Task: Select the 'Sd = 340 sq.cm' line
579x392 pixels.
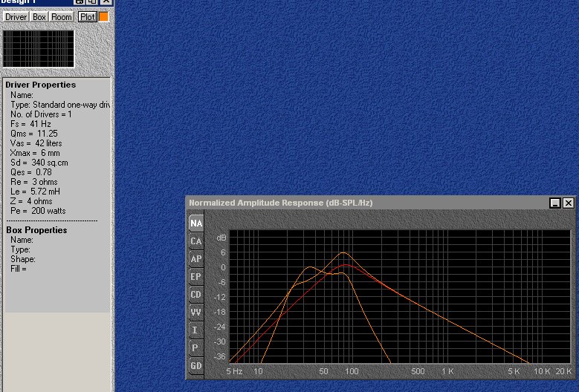Action: pyautogui.click(x=39, y=163)
